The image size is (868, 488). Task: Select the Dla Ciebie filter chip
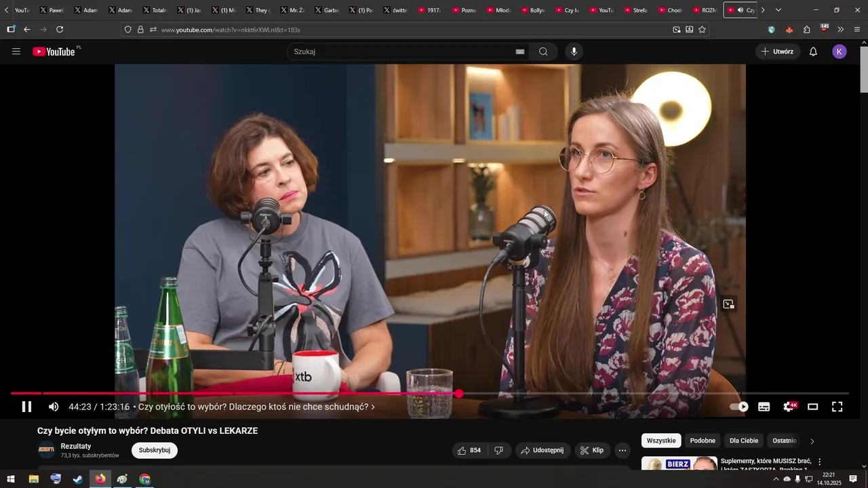[744, 441]
